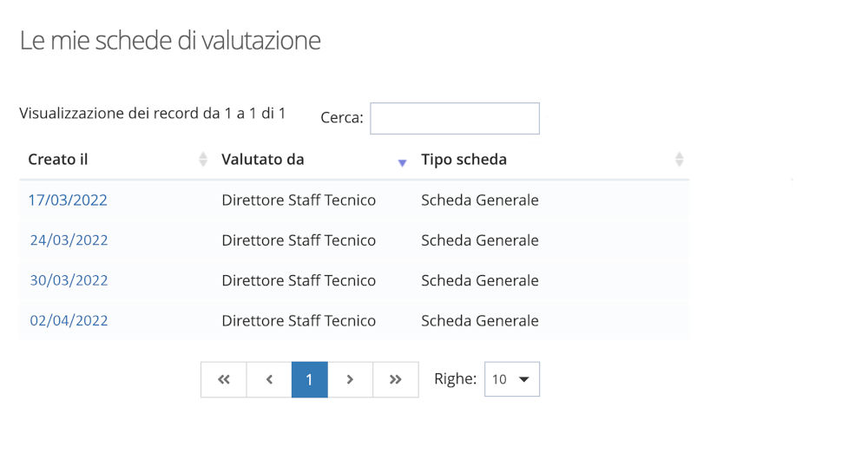Click the Creato il column header text
The width and height of the screenshot is (868, 473).
[58, 160]
